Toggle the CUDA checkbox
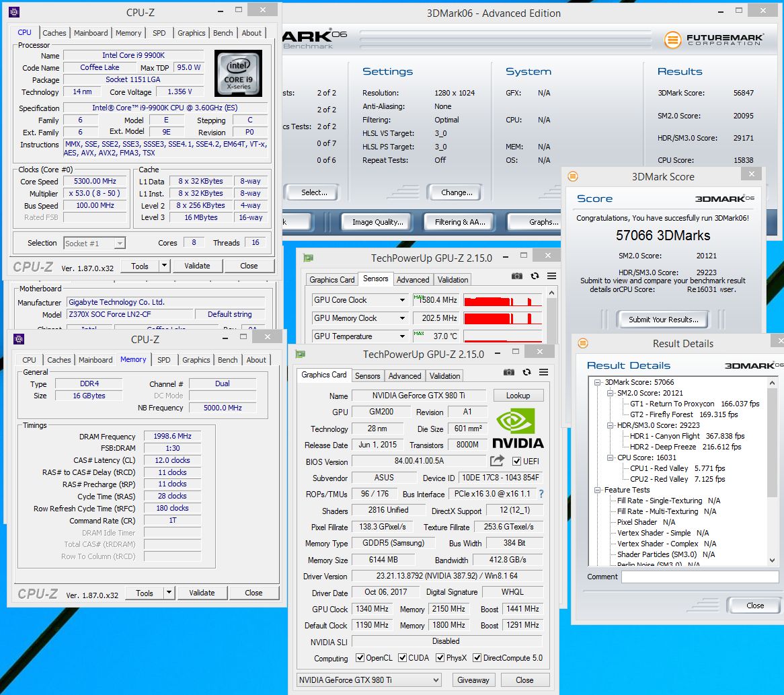Viewport: 784px width, 695px height. tap(402, 658)
